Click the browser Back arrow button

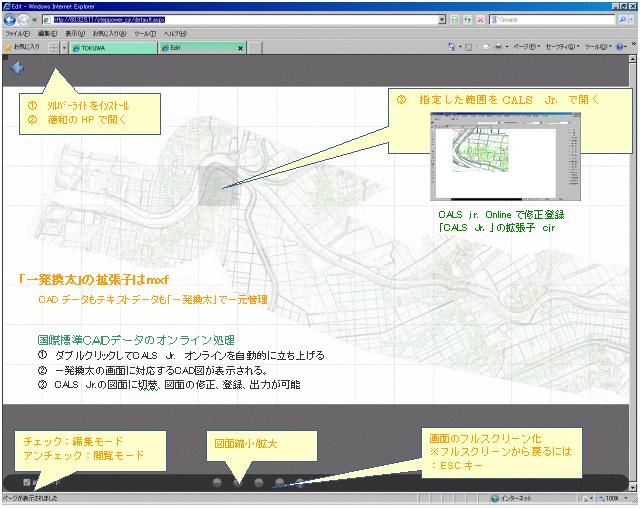click(x=9, y=19)
